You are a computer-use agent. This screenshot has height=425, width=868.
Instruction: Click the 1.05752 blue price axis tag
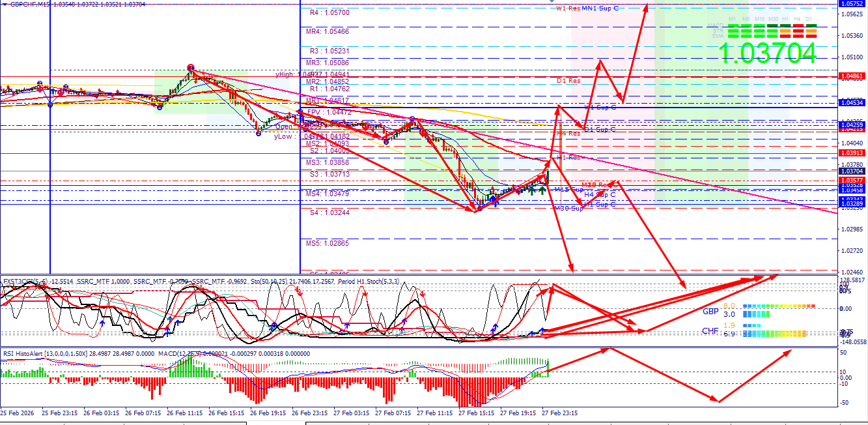[x=852, y=4]
